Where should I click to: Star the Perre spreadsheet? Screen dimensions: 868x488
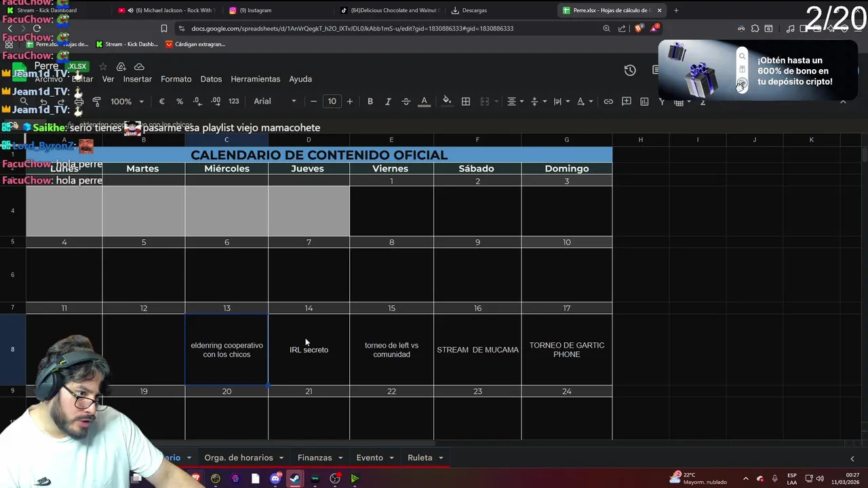(103, 66)
